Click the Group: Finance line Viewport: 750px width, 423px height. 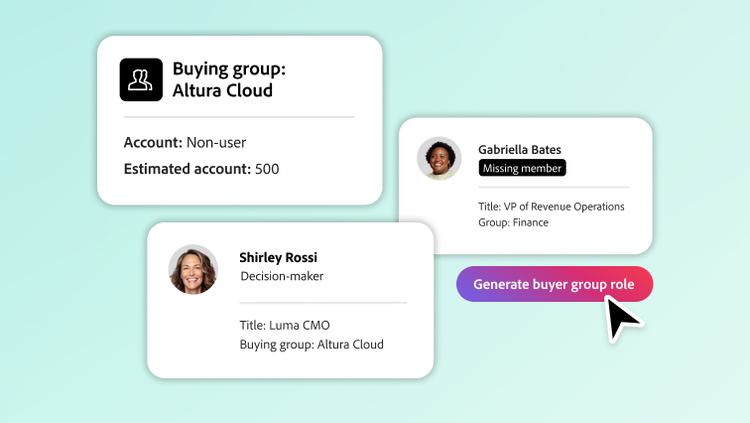513,223
